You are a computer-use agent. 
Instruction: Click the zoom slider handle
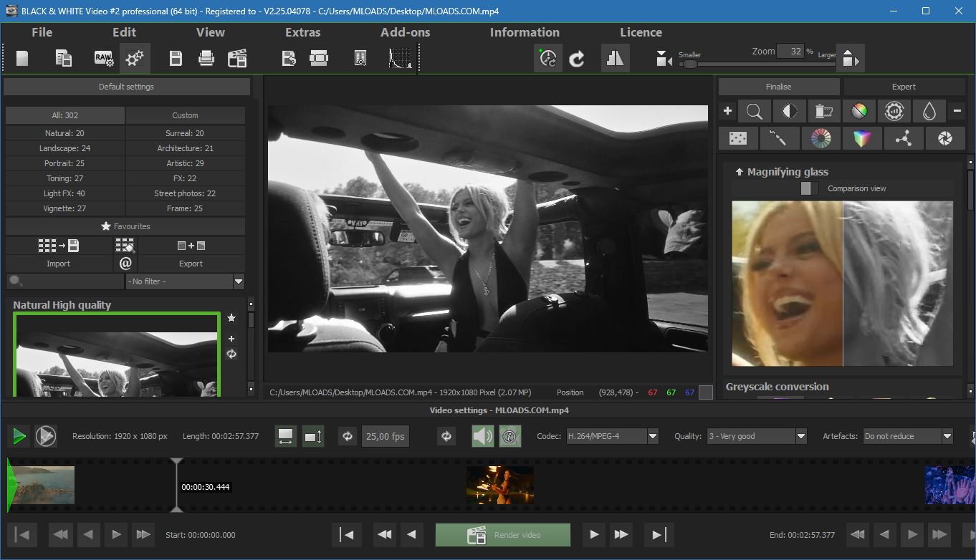pyautogui.click(x=689, y=64)
